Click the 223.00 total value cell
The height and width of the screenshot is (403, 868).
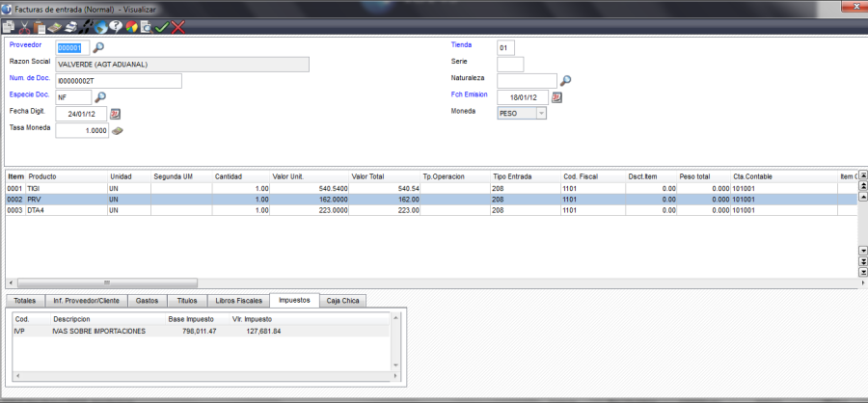pos(385,210)
